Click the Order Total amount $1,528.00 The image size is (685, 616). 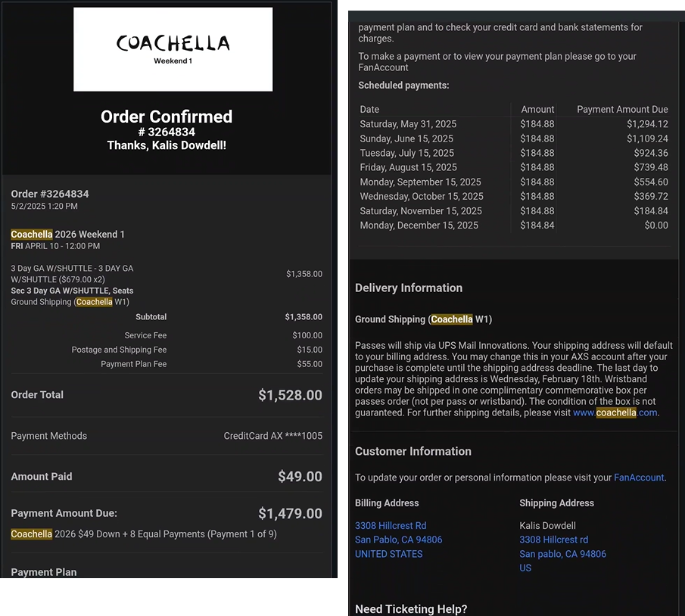pyautogui.click(x=290, y=395)
